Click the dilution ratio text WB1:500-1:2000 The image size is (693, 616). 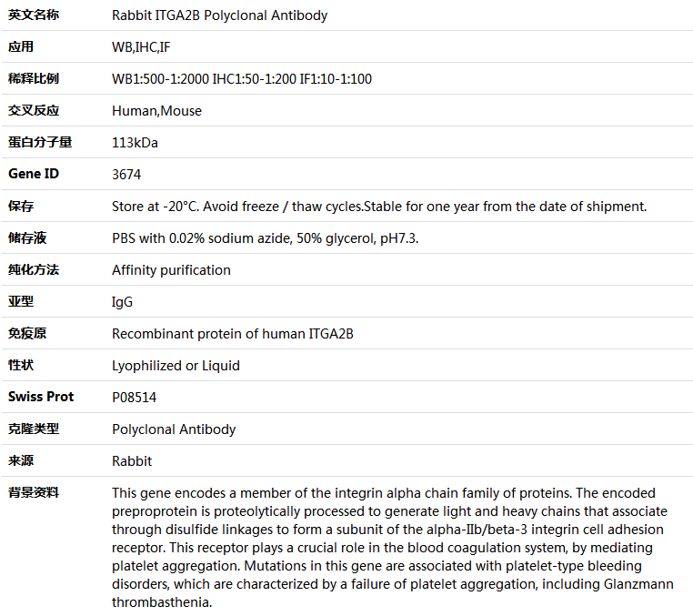click(160, 79)
